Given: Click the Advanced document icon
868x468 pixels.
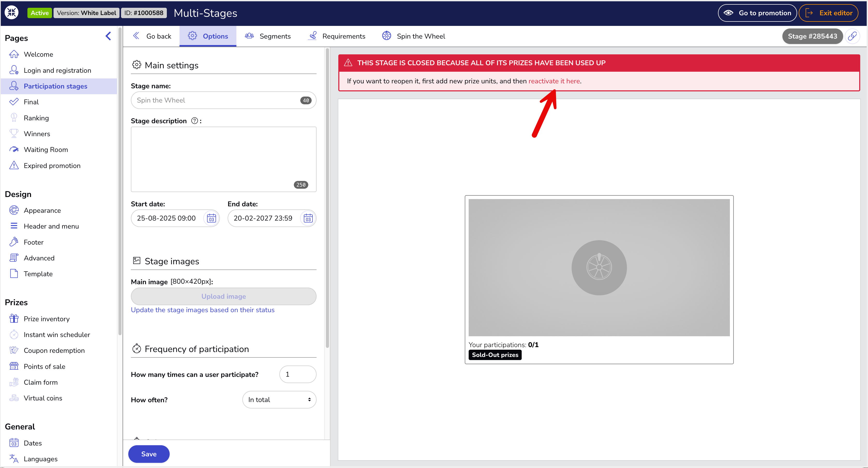Looking at the screenshot, I should (x=14, y=258).
